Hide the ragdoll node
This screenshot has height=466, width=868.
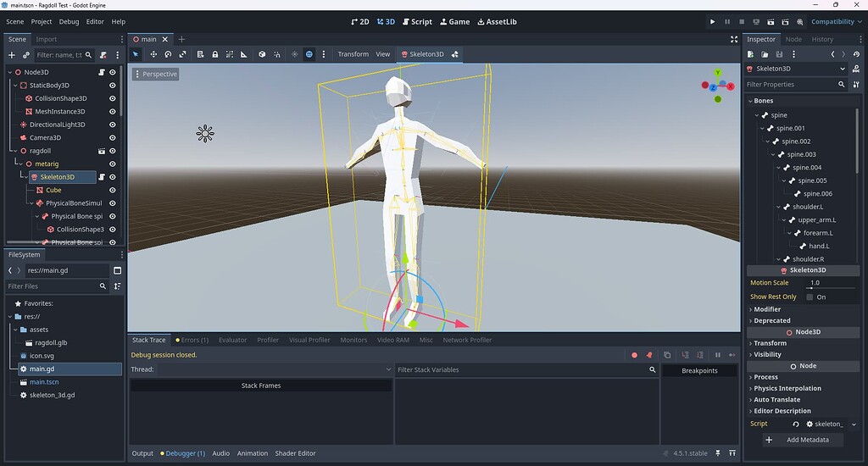[x=113, y=151]
